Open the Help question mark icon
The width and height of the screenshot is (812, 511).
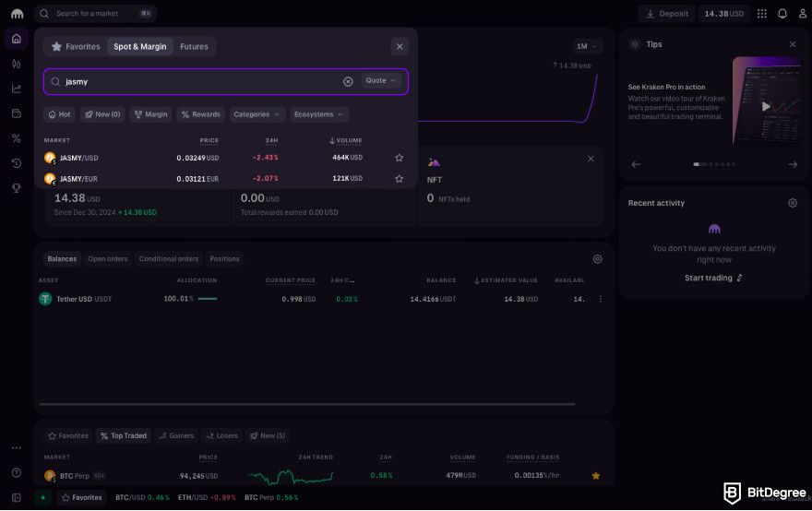17,472
